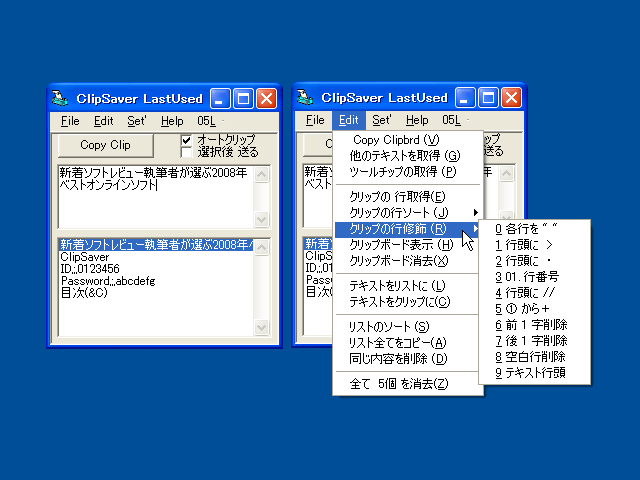Select submenu item 2 行頭に ・
The height and width of the screenshot is (480, 640).
[x=534, y=260]
